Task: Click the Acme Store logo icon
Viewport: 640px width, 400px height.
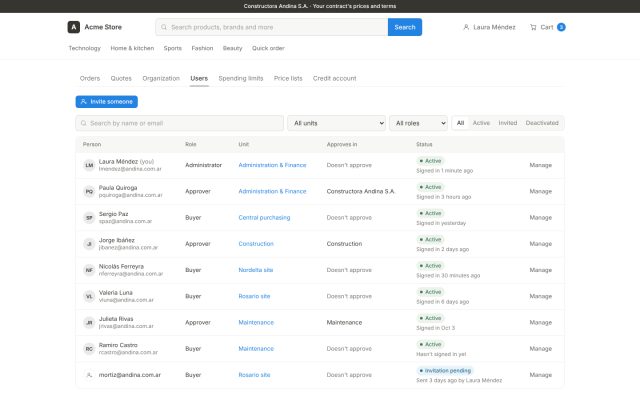Action: [x=73, y=27]
